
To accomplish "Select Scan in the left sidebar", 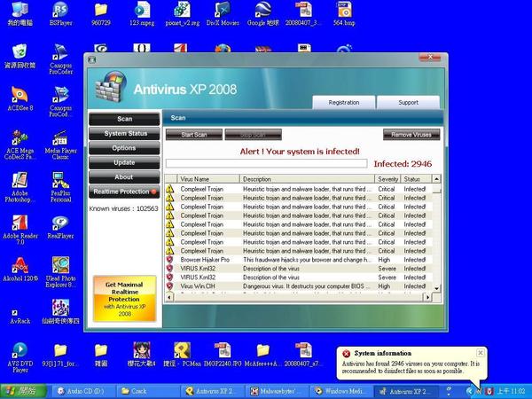I will click(124, 119).
